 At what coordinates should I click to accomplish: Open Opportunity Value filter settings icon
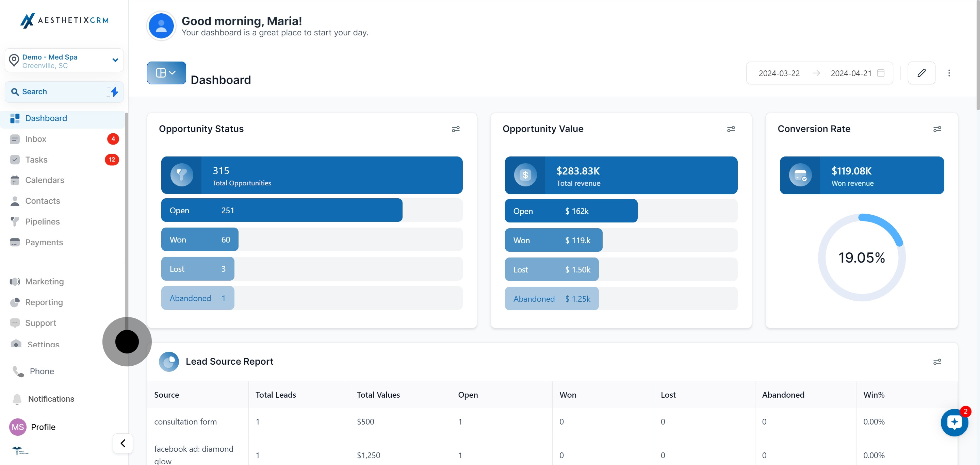(x=731, y=129)
